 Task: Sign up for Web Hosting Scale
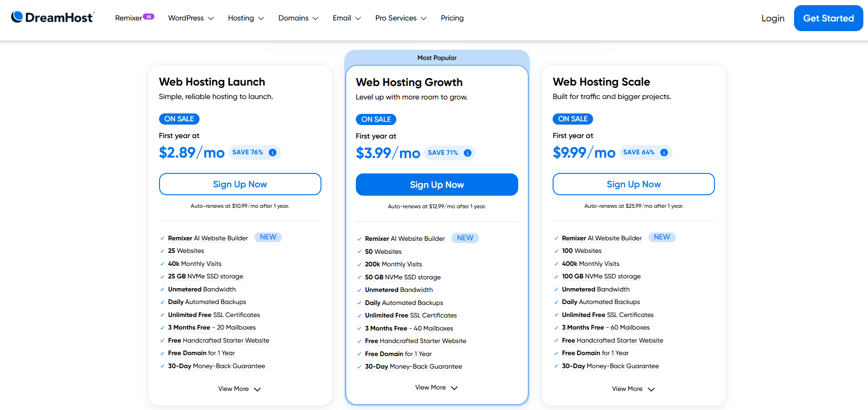[634, 184]
